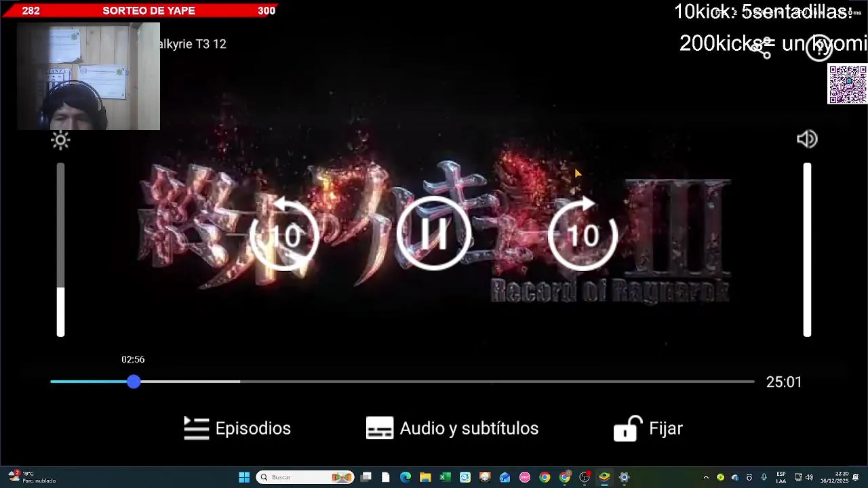868x488 pixels.
Task: Open the Episodios list
Action: click(237, 428)
